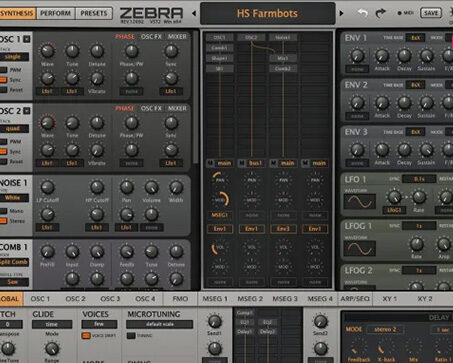Toggle OSC 2 PWM switch
The image size is (453, 363).
pyautogui.click(x=3, y=142)
